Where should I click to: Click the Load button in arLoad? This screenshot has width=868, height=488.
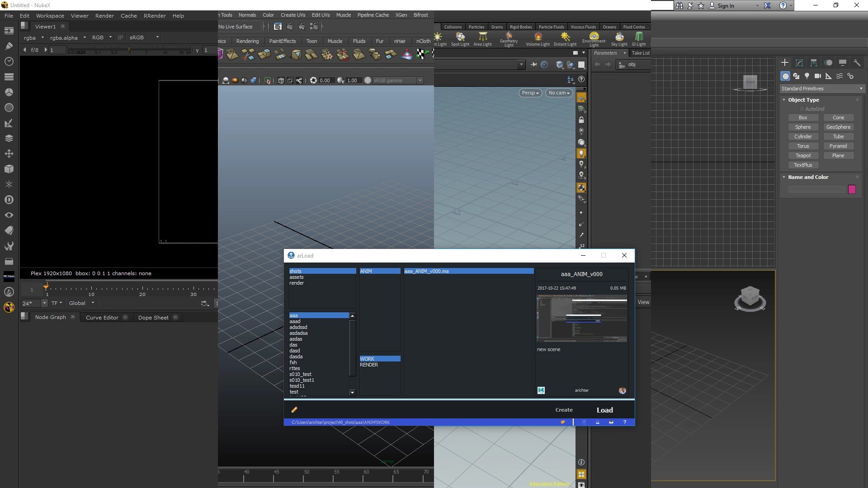pyautogui.click(x=604, y=410)
